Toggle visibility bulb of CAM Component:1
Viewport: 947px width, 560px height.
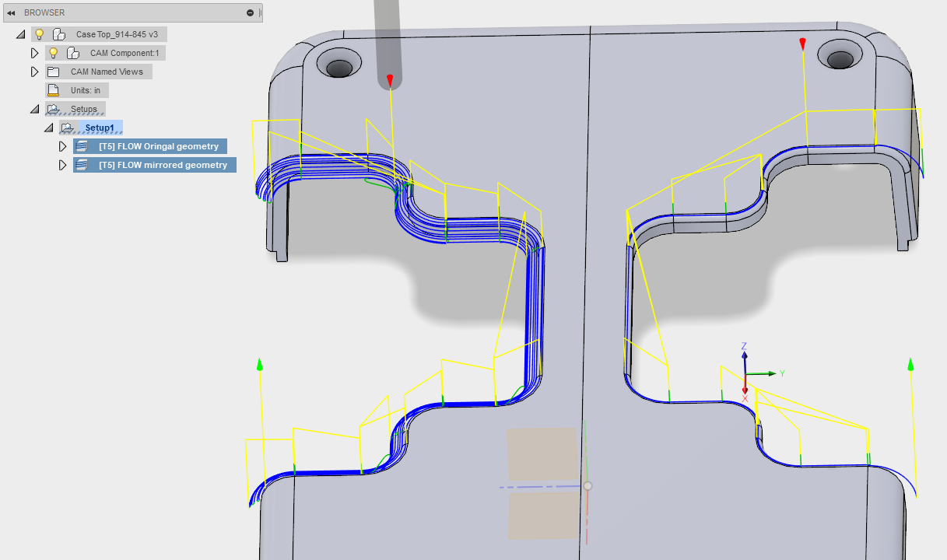pyautogui.click(x=54, y=53)
